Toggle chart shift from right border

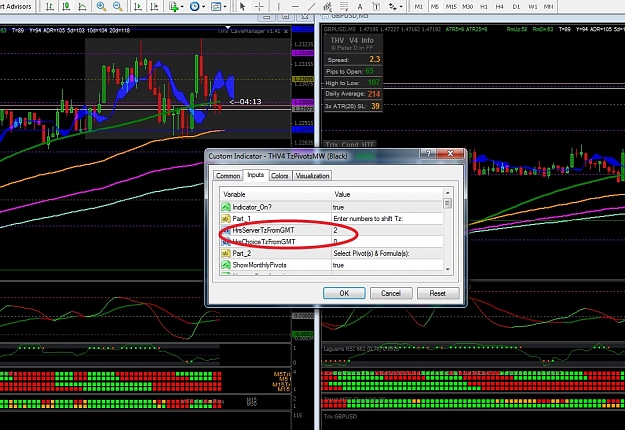[154, 6]
